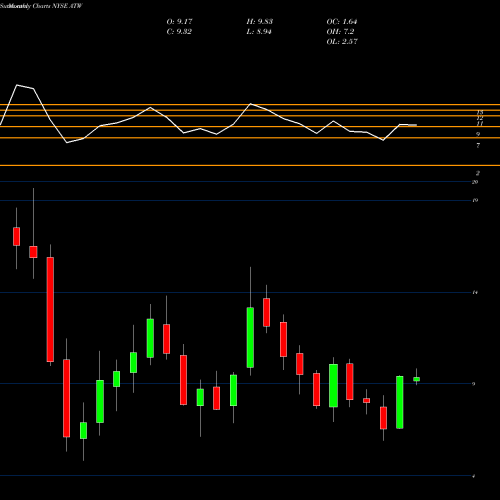Click indicator axis label 12

pos(480,118)
